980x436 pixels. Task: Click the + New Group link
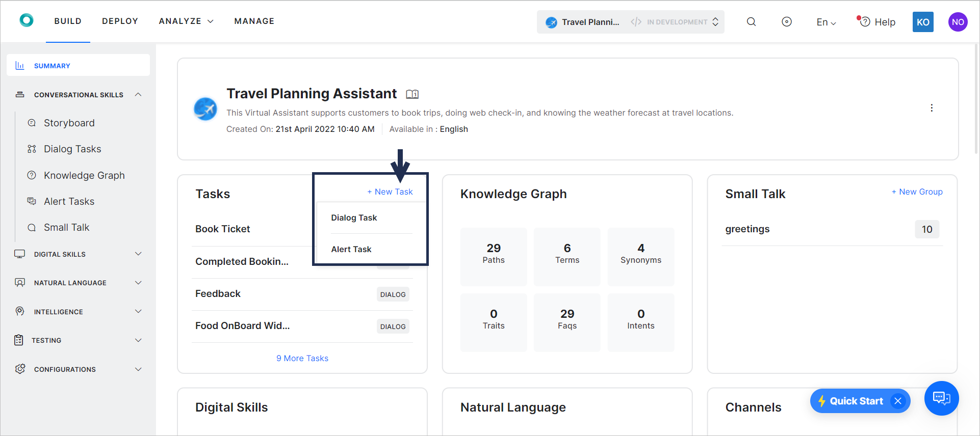coord(917,192)
